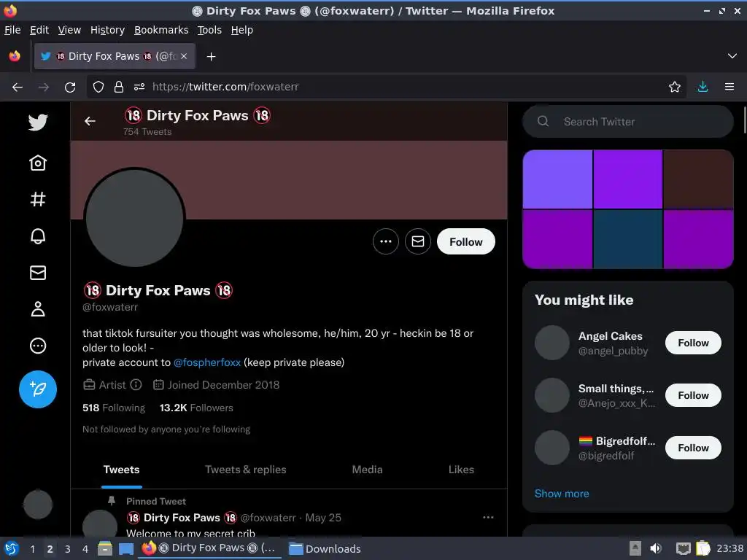Click the profile header back arrow
The width and height of the screenshot is (747, 560).
click(90, 122)
